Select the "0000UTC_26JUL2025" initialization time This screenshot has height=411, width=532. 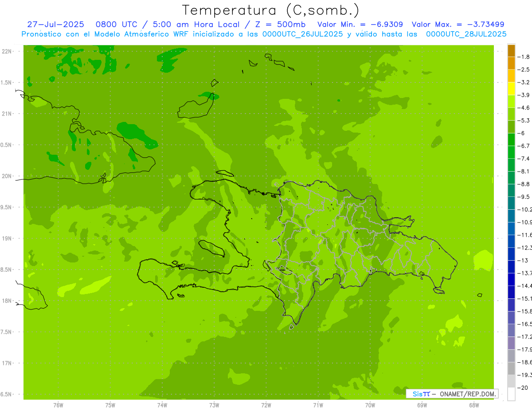(x=303, y=34)
